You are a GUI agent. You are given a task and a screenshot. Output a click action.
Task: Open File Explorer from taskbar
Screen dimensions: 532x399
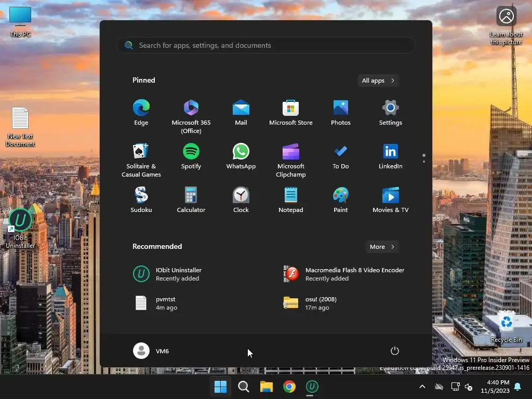(x=267, y=387)
